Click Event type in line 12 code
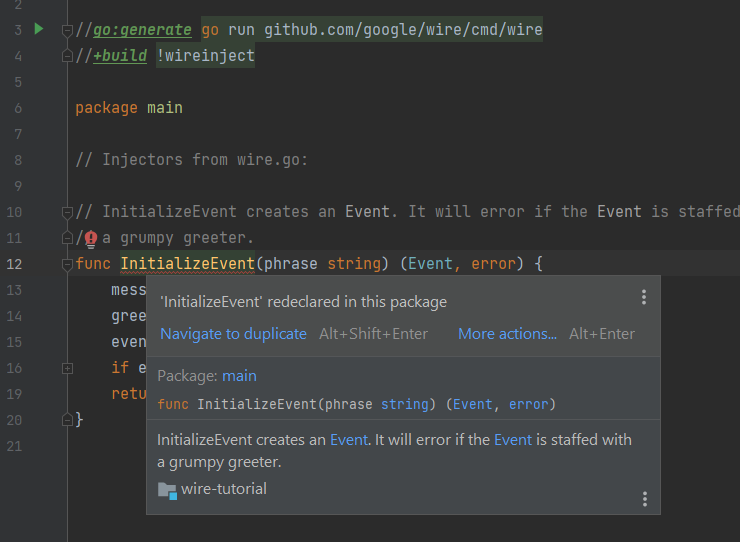The image size is (740, 542). pyautogui.click(x=430, y=264)
